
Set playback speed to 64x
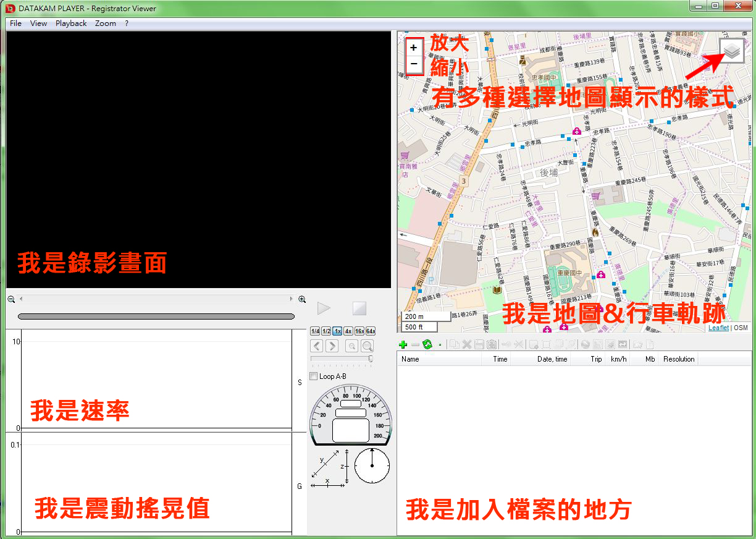pos(371,331)
